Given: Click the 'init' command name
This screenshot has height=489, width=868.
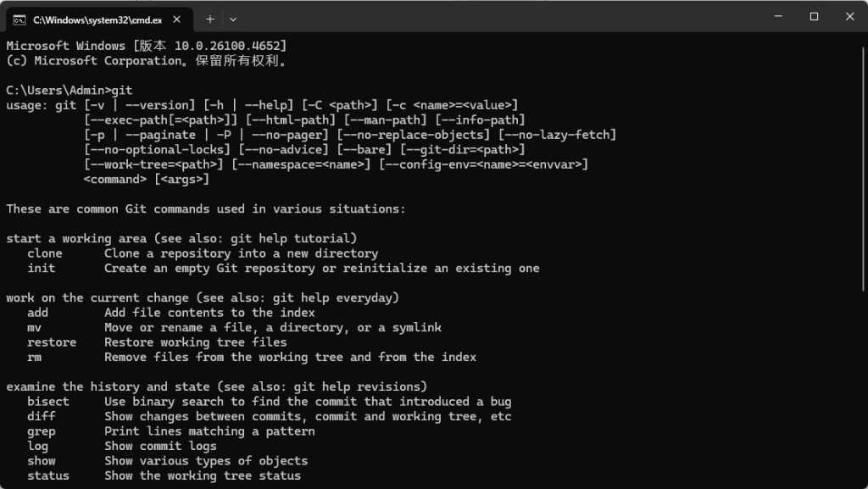Looking at the screenshot, I should 42,269.
